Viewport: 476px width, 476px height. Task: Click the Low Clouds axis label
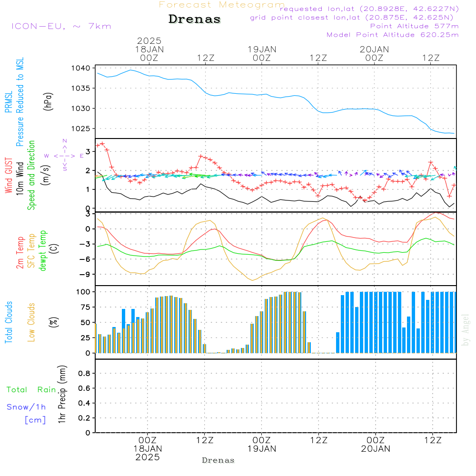32,322
